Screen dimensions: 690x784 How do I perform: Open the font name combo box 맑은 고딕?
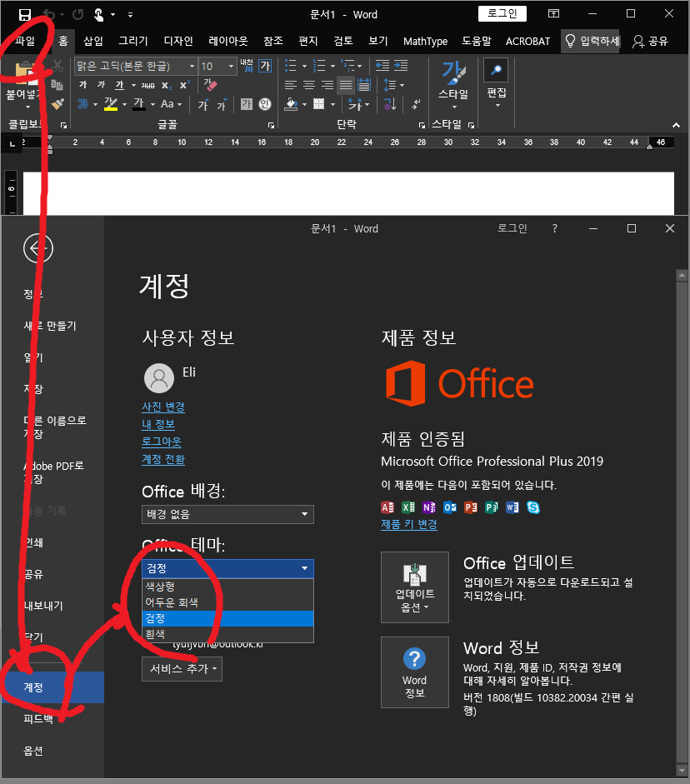(x=136, y=66)
